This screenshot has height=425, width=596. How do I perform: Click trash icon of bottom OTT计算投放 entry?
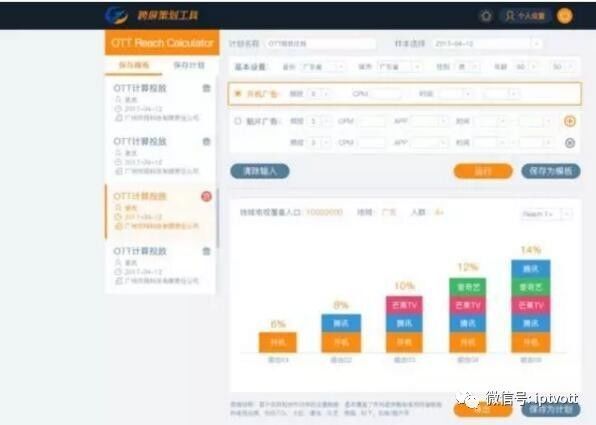pos(206,251)
